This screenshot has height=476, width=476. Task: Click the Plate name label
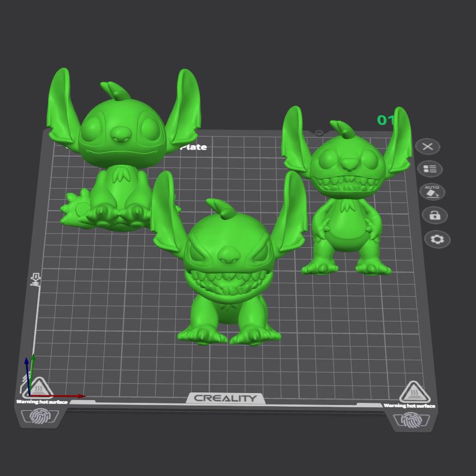[193, 147]
